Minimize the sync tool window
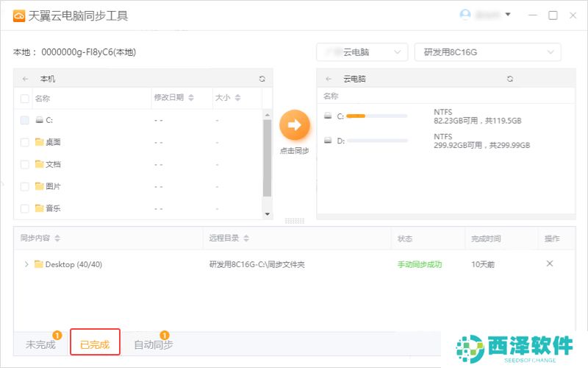This screenshot has width=588, height=368. (x=533, y=15)
